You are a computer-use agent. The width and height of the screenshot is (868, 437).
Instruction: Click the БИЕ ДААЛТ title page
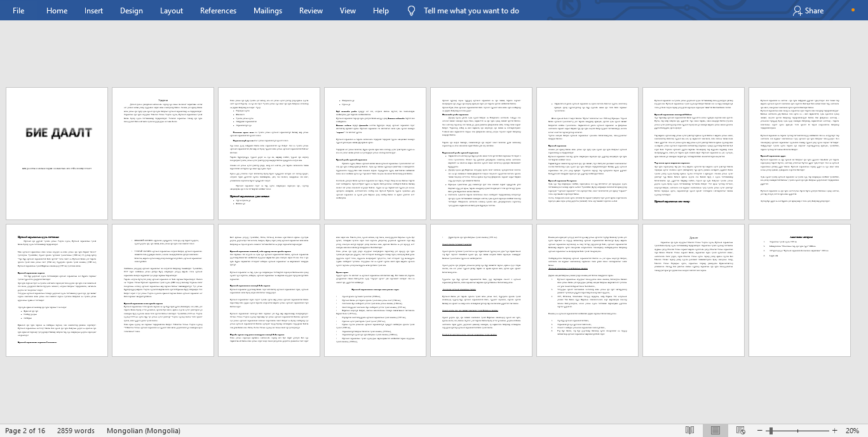pos(58,153)
